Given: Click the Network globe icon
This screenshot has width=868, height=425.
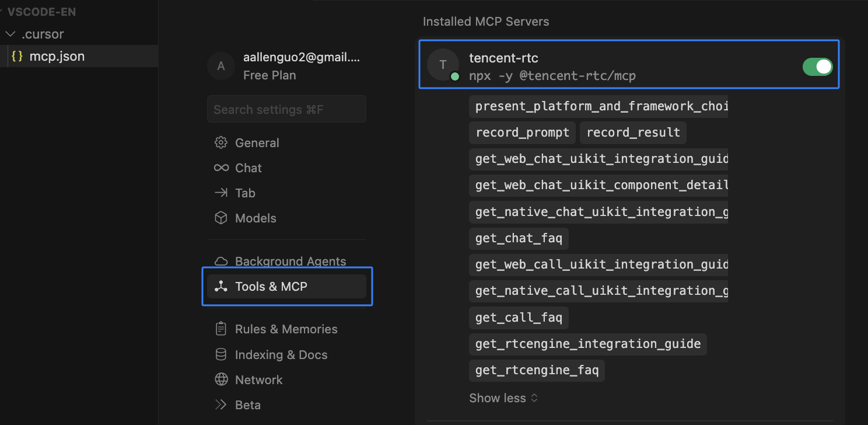Looking at the screenshot, I should coord(221,379).
